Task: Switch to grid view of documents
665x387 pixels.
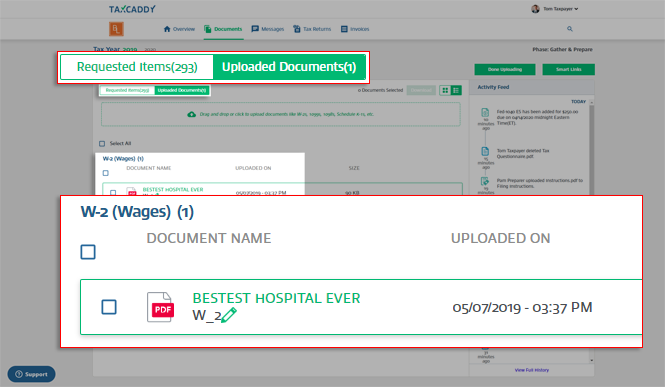Action: coord(445,90)
